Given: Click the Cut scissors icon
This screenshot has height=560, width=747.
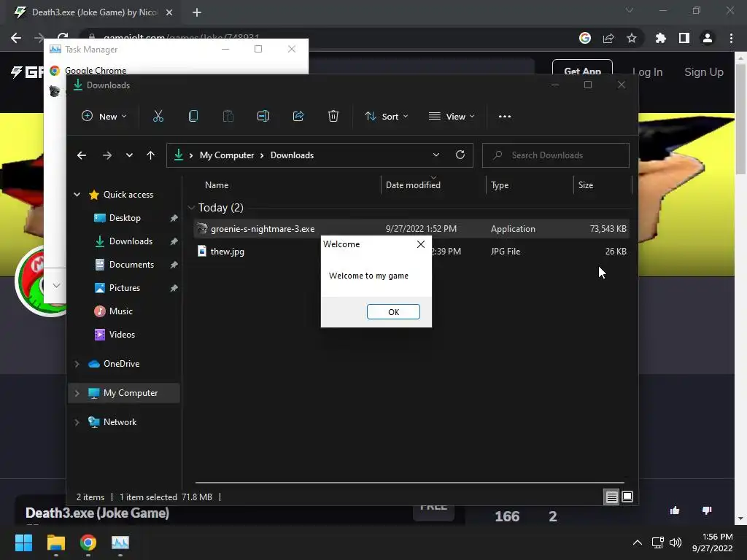Looking at the screenshot, I should 158,116.
